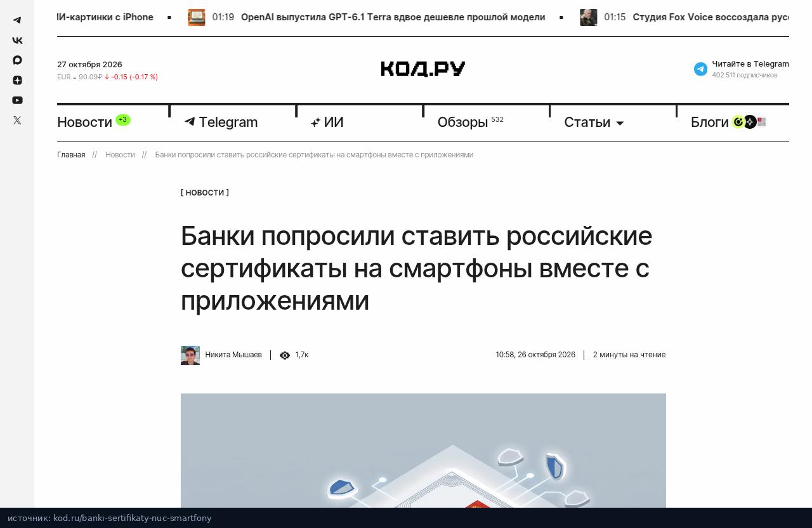Click the Читайте в Telegram link
The width and height of the screenshot is (812, 528).
(750, 63)
